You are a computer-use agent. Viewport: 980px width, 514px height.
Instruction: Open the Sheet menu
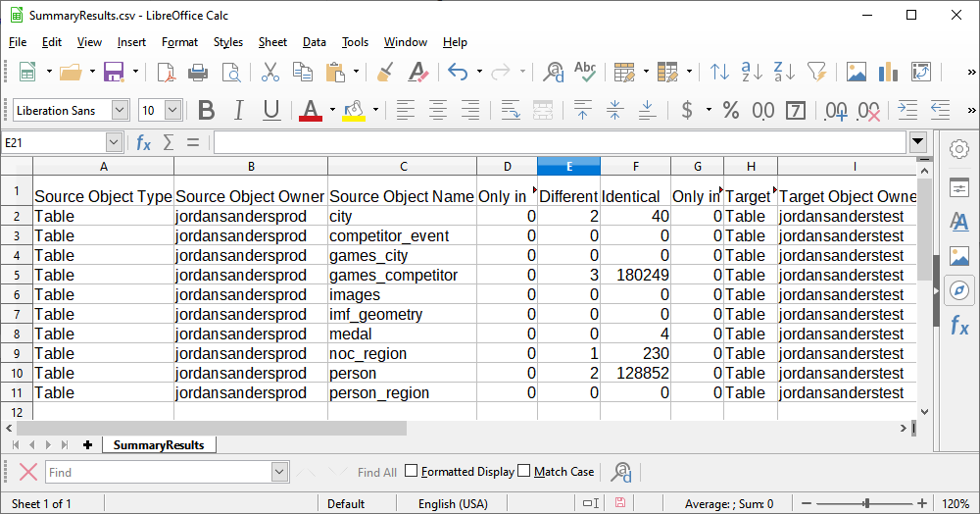tap(272, 42)
